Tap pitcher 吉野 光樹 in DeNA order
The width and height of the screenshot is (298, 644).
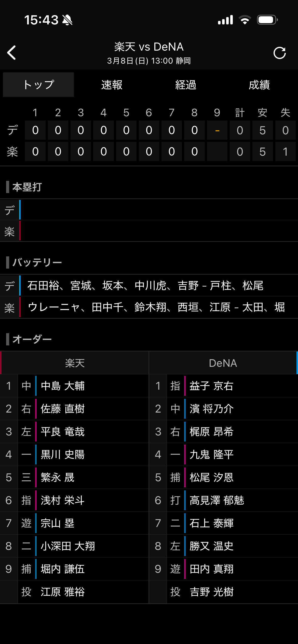[x=211, y=592]
